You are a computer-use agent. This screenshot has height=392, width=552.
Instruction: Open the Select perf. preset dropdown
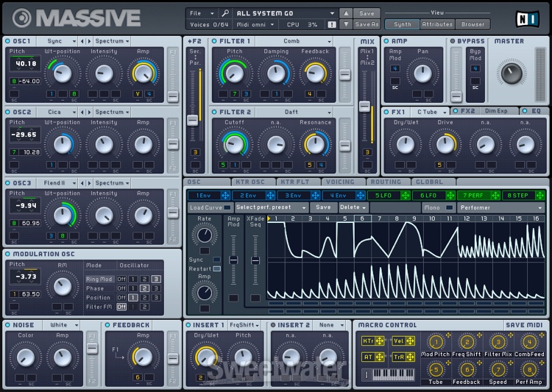[x=272, y=207]
